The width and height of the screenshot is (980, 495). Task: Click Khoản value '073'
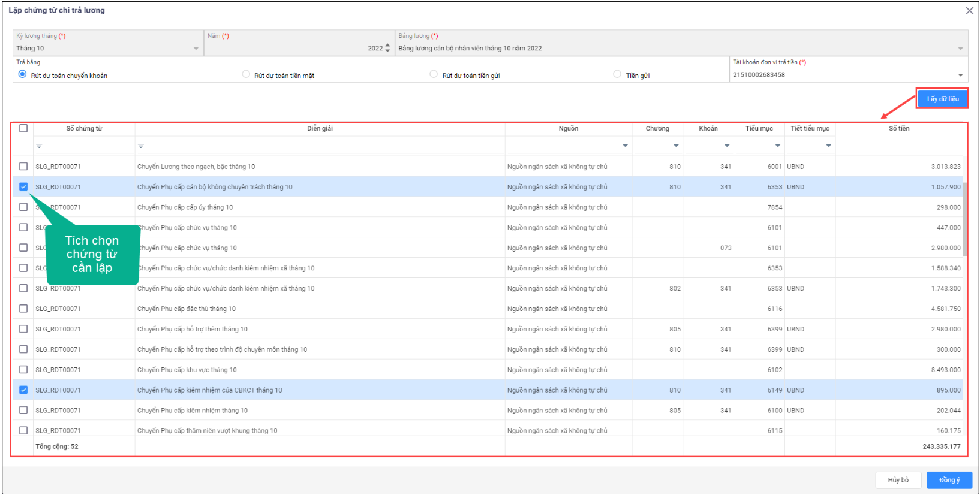pos(726,248)
